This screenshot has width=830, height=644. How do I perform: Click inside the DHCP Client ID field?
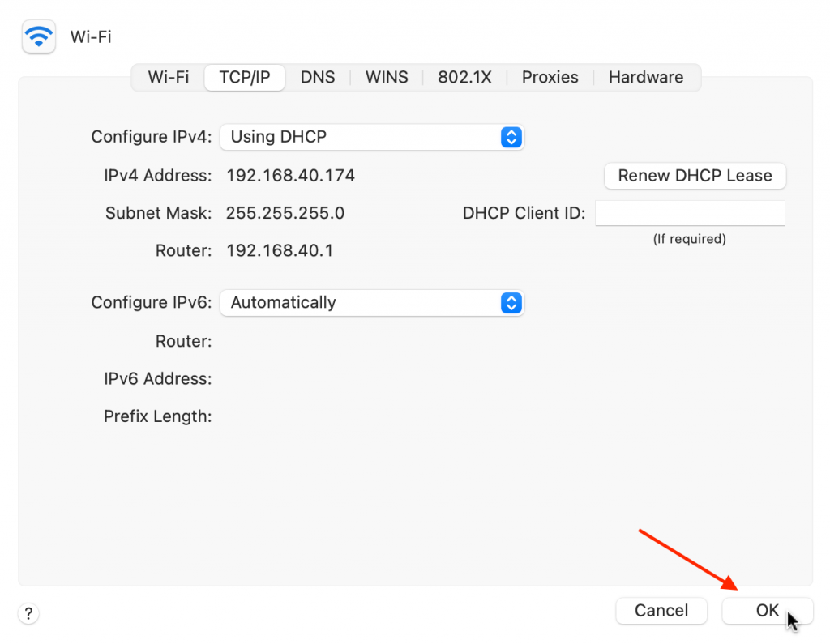click(x=689, y=212)
